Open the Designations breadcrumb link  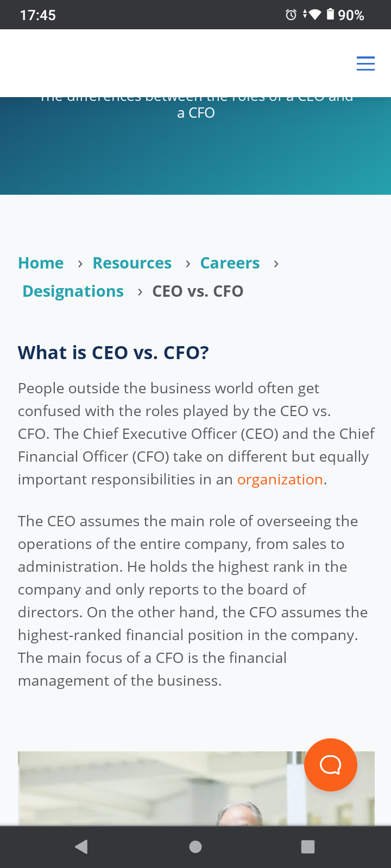73,291
